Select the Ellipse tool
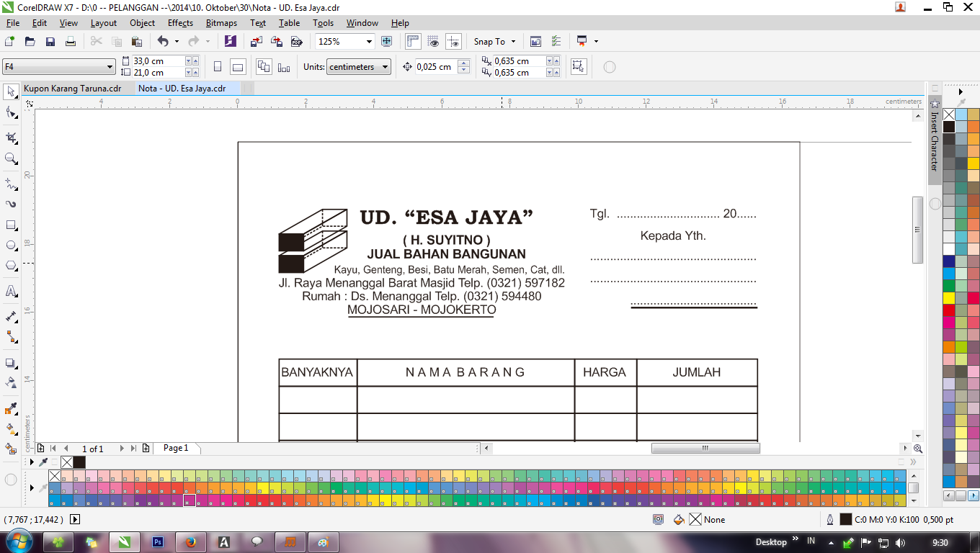This screenshot has height=553, width=980. (x=10, y=245)
